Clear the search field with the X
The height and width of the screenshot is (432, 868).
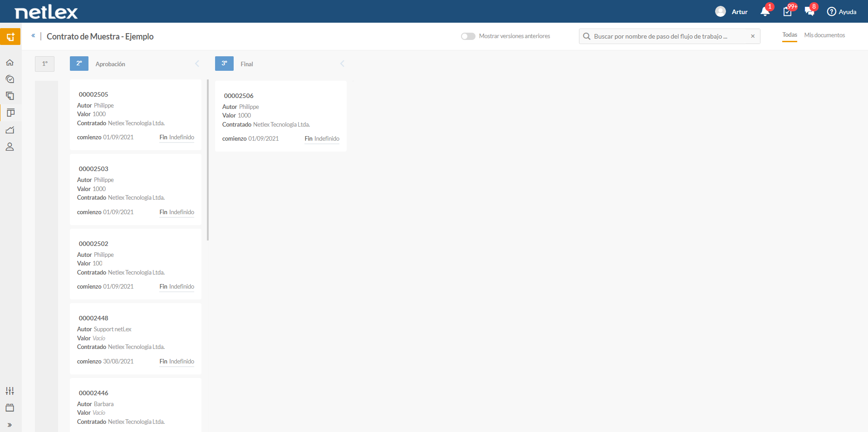click(753, 36)
